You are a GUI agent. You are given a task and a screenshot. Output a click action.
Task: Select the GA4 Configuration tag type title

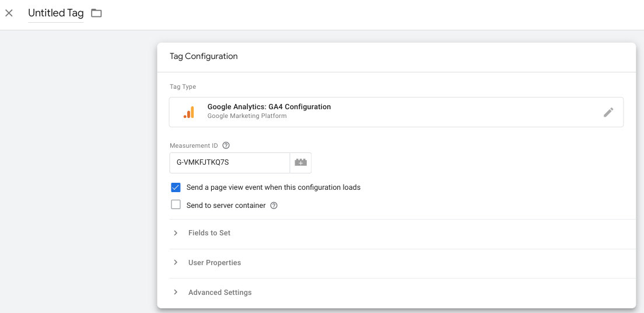click(x=269, y=107)
